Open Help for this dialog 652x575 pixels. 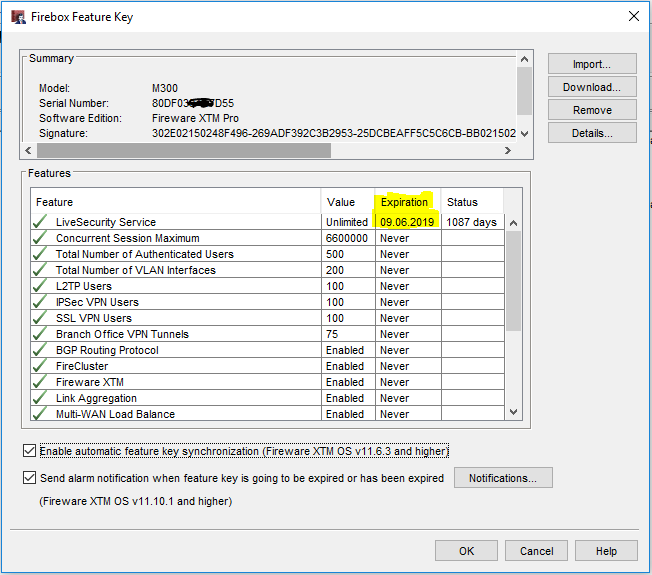click(606, 551)
